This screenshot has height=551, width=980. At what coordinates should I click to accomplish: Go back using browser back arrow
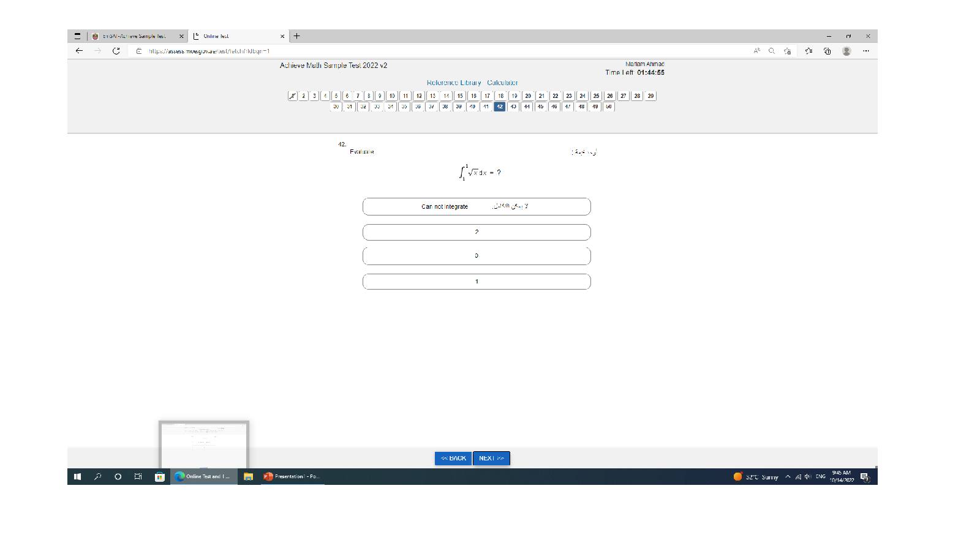click(x=79, y=51)
